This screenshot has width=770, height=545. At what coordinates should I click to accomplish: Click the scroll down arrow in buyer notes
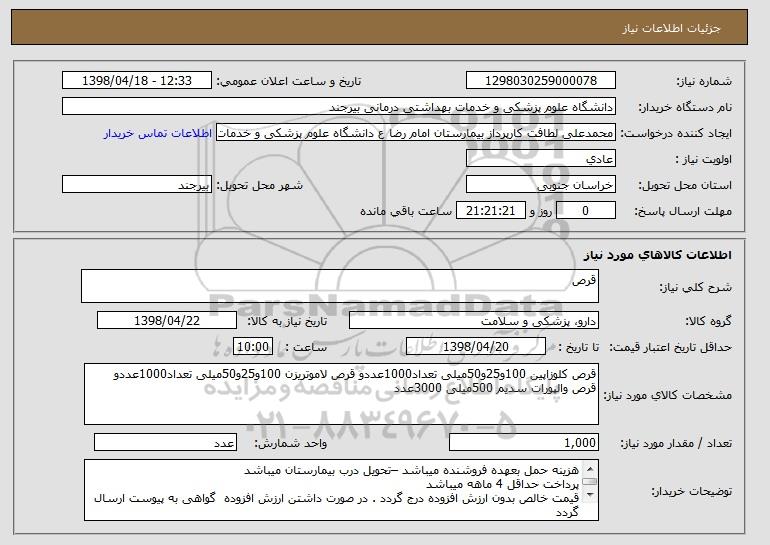[590, 494]
